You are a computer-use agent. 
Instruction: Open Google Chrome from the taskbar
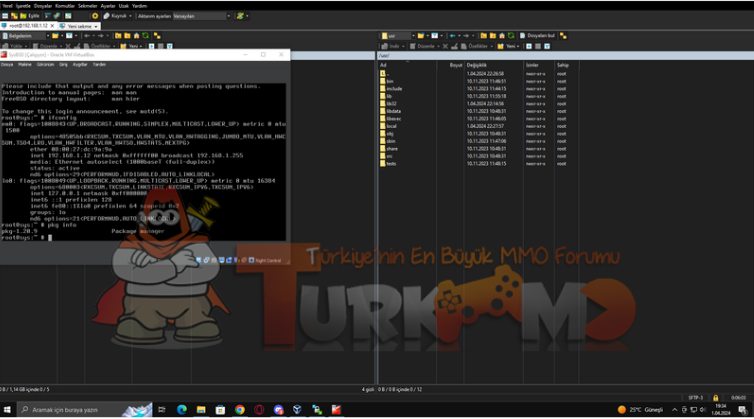(x=239, y=410)
